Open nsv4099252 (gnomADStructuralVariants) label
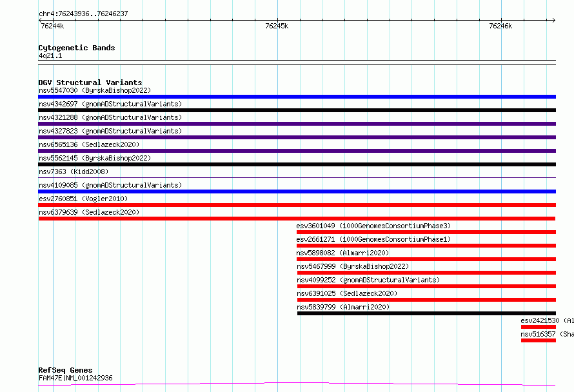Image resolution: width=574 pixels, height=392 pixels. click(368, 280)
